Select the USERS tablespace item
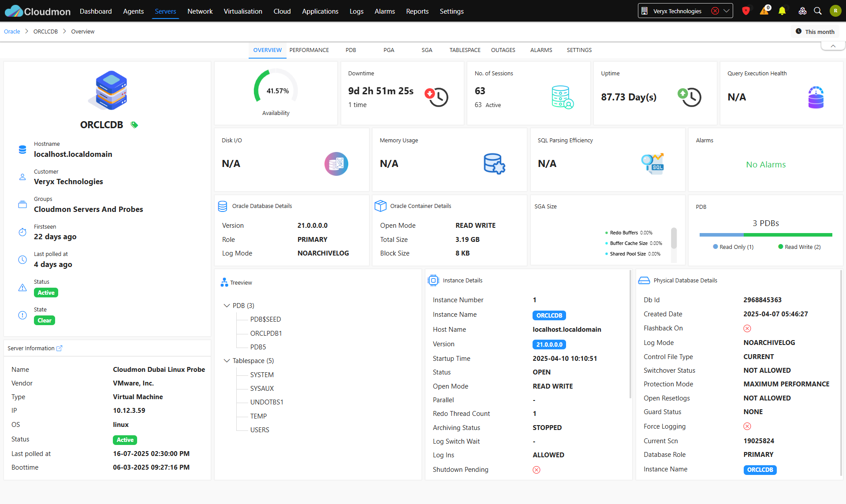 pyautogui.click(x=260, y=430)
